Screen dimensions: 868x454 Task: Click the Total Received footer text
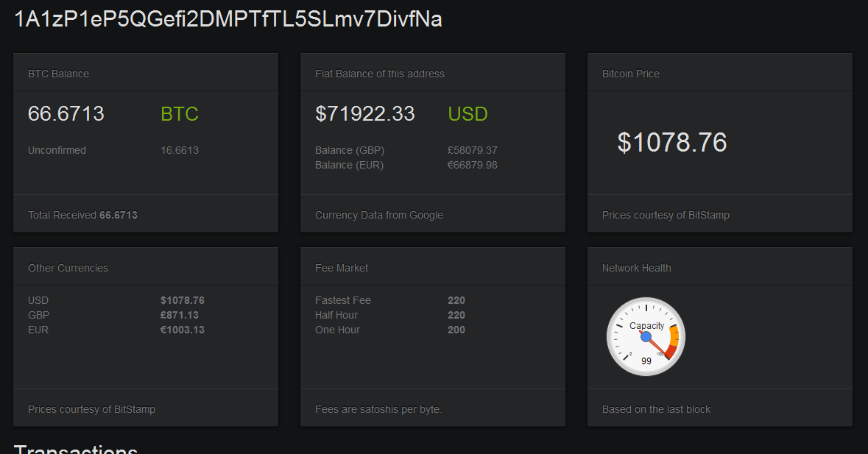82,215
